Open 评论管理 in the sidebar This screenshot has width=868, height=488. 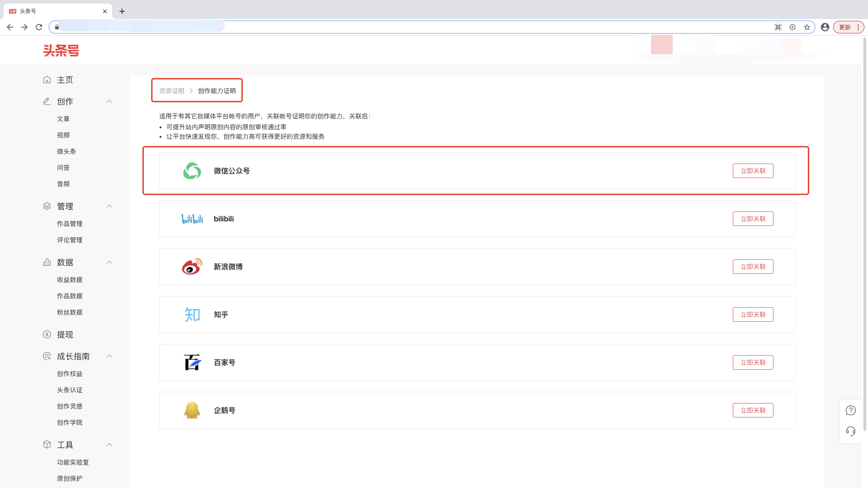[70, 240]
